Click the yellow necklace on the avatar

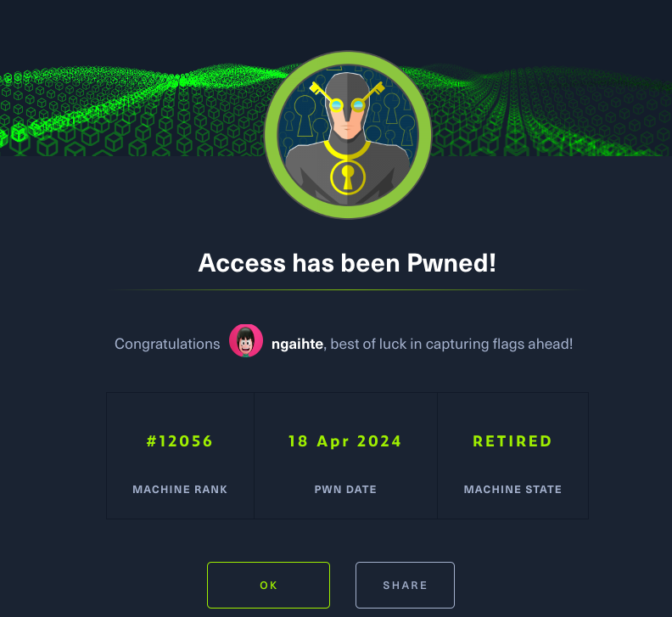(347, 149)
